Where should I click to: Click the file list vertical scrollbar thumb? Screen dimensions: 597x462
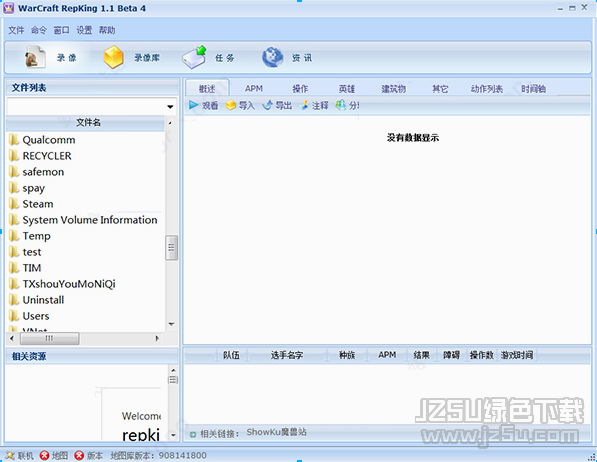[171, 248]
